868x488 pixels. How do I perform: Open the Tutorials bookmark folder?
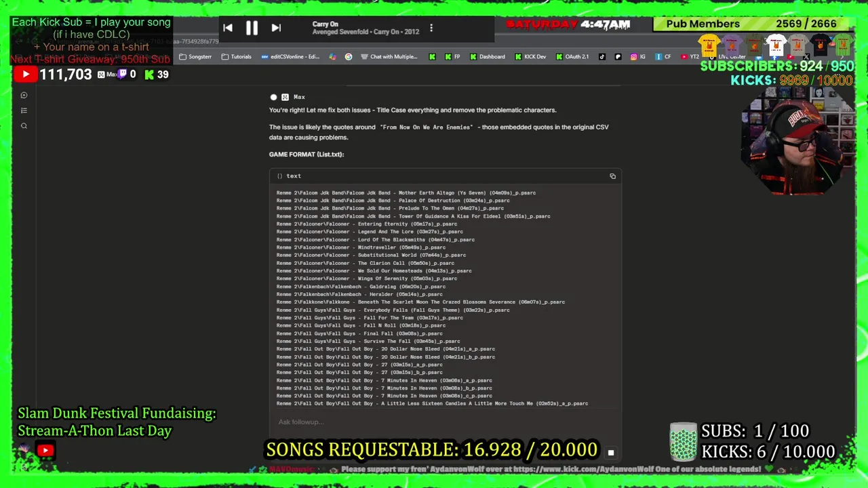[237, 57]
